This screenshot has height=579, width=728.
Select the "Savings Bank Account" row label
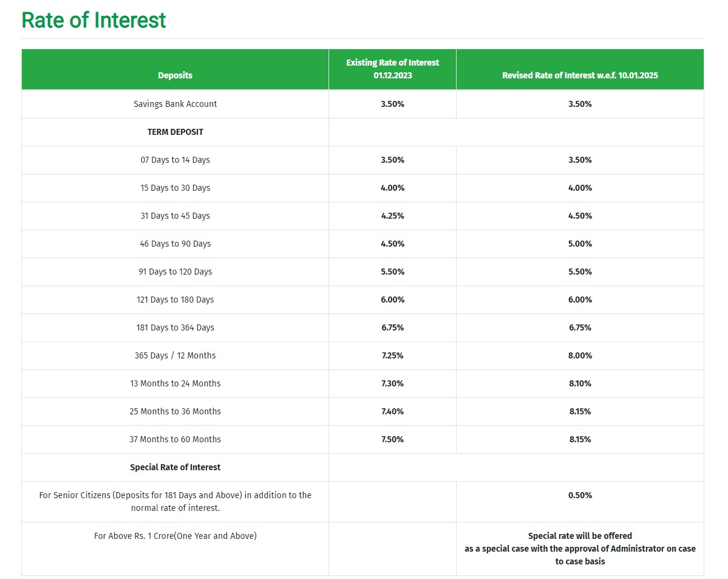click(x=175, y=104)
